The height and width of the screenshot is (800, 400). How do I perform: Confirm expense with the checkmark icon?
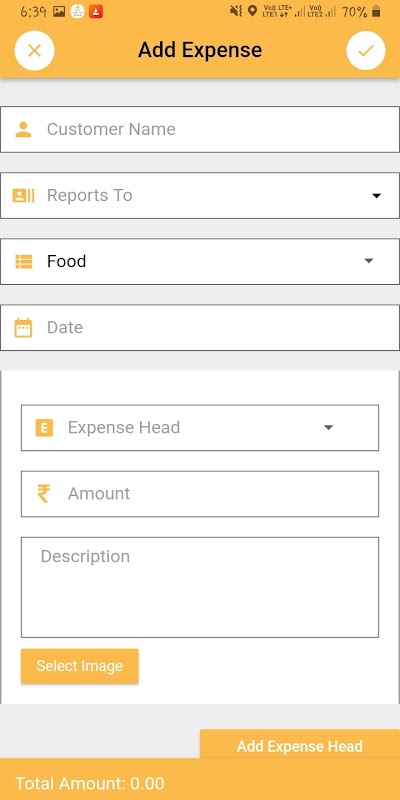[x=366, y=51]
